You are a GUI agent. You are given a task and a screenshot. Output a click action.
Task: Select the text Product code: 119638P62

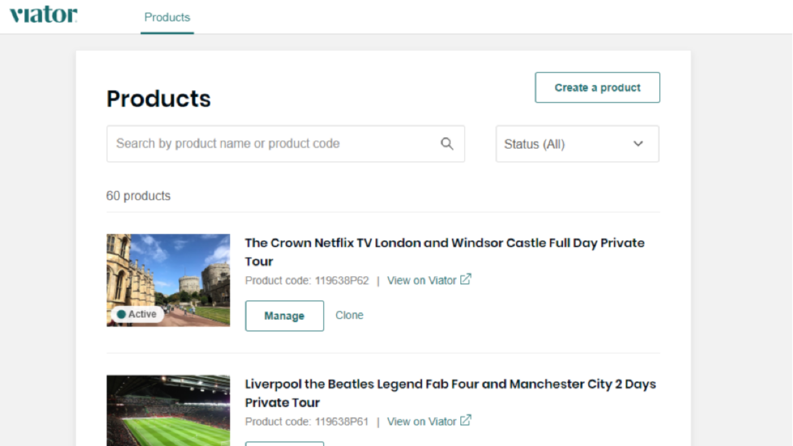307,281
